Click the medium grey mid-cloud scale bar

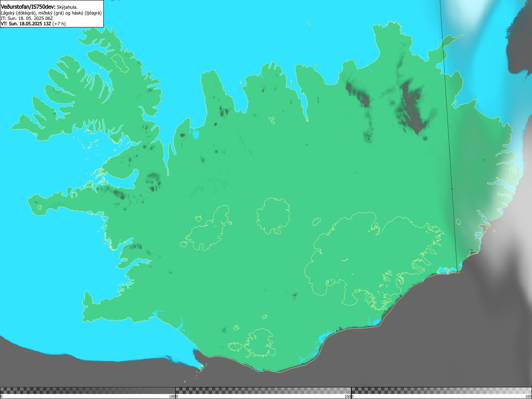(x=263, y=391)
